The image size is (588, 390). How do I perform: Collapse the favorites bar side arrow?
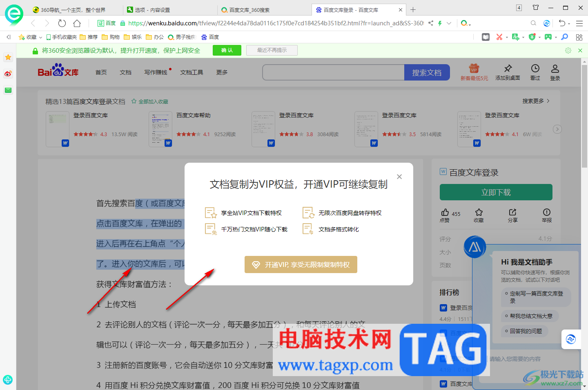pyautogui.click(x=8, y=37)
